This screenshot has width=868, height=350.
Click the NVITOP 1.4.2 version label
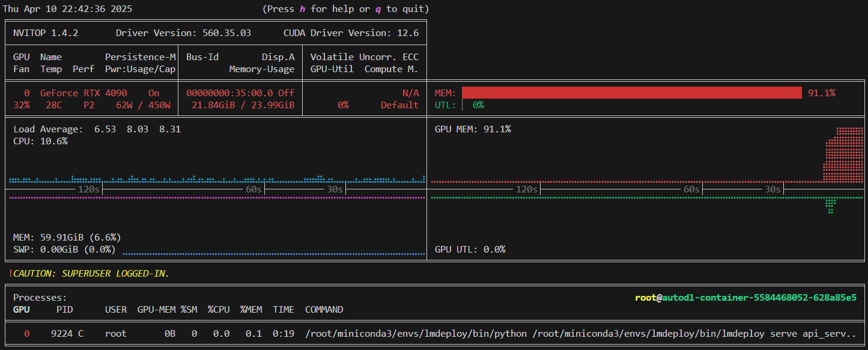point(46,33)
